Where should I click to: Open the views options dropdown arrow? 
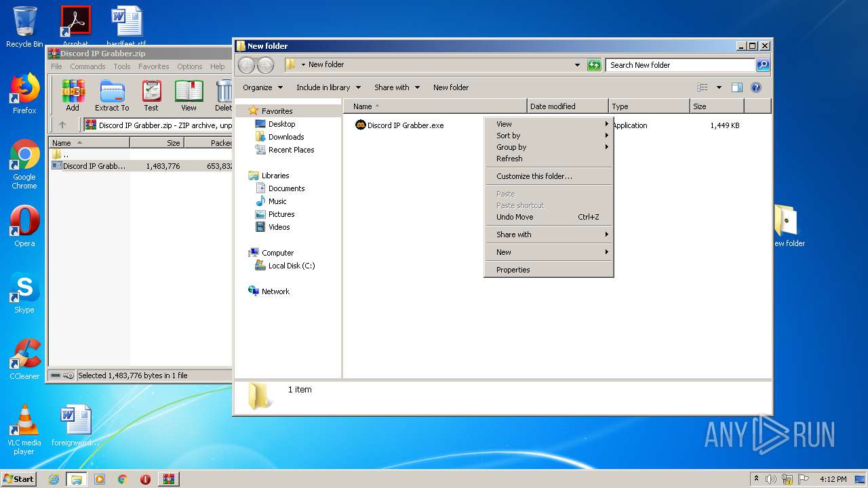pos(719,87)
